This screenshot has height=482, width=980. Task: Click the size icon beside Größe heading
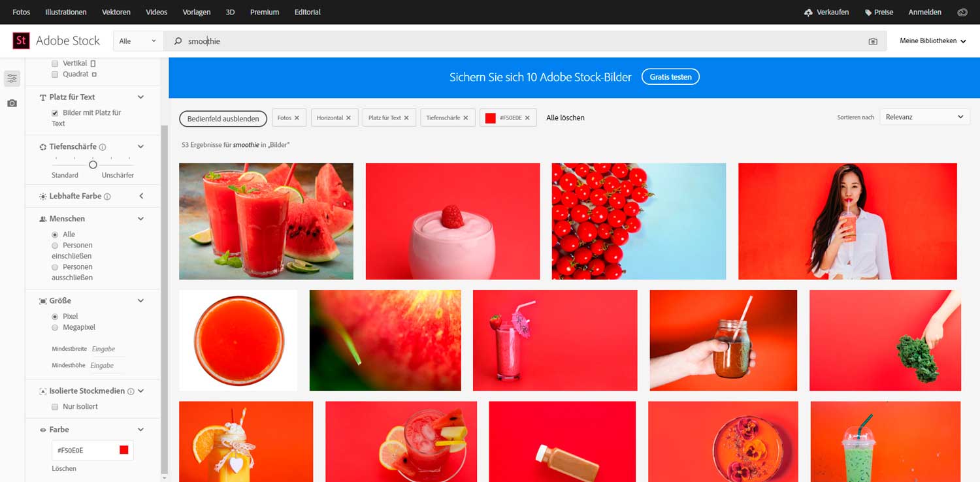[x=43, y=301]
